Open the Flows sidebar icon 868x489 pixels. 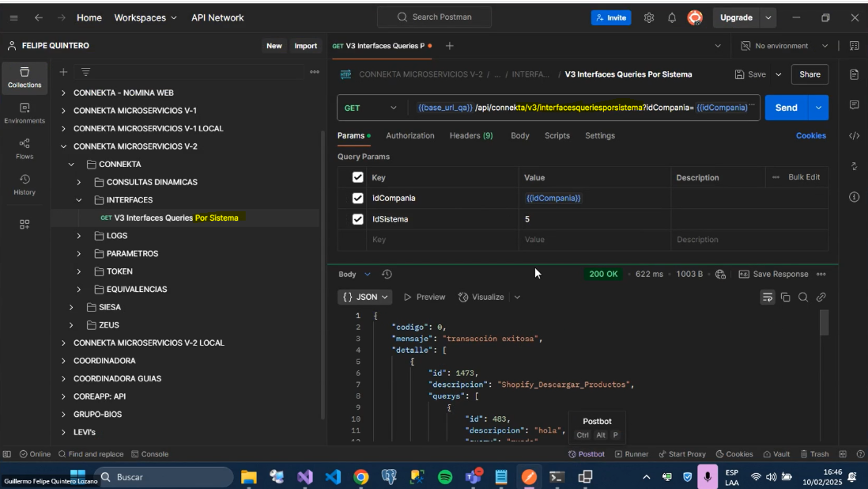(x=25, y=148)
